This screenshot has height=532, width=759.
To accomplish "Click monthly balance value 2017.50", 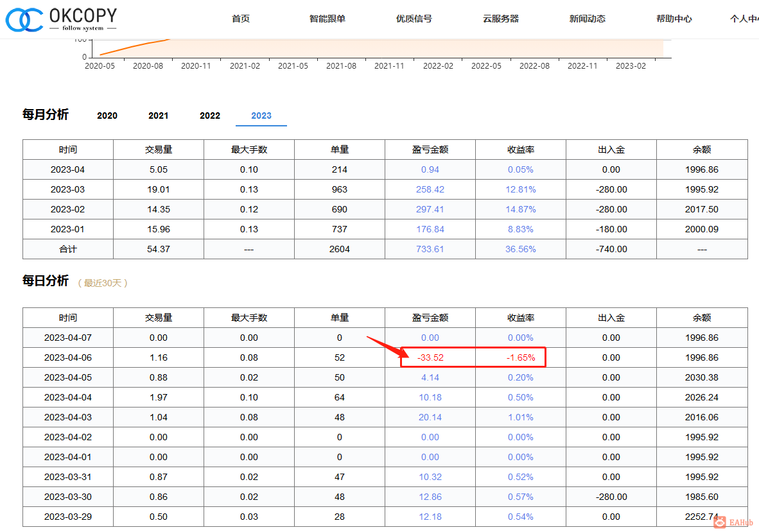I will point(701,209).
